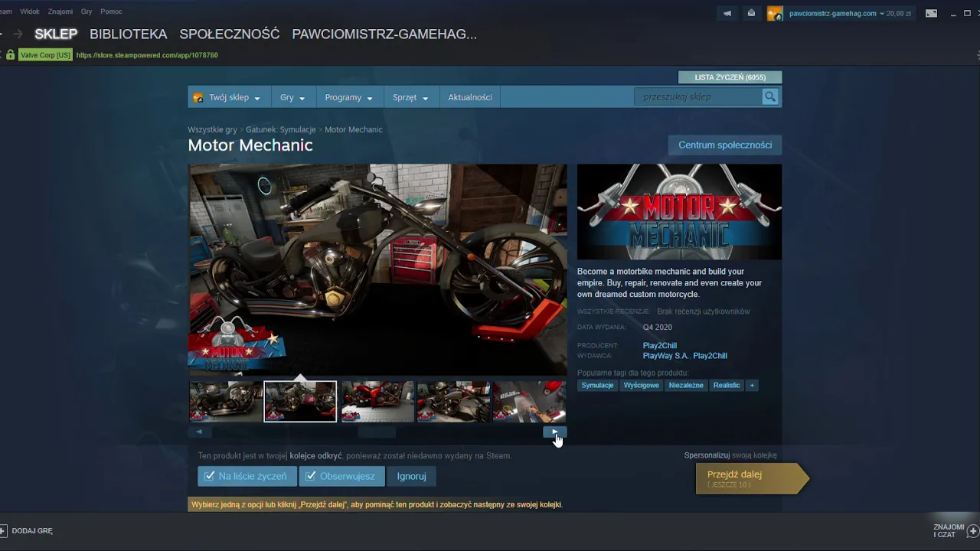Click Gatunek: Symulacje breadcrumb link
Screen dimensions: 980x551
tap(281, 129)
